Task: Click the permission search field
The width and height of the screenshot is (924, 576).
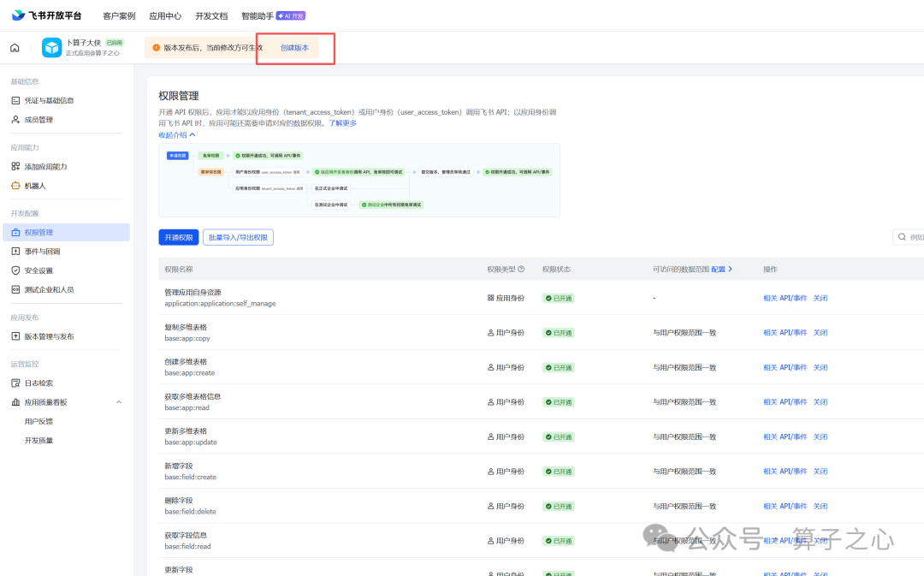Action: 908,237
